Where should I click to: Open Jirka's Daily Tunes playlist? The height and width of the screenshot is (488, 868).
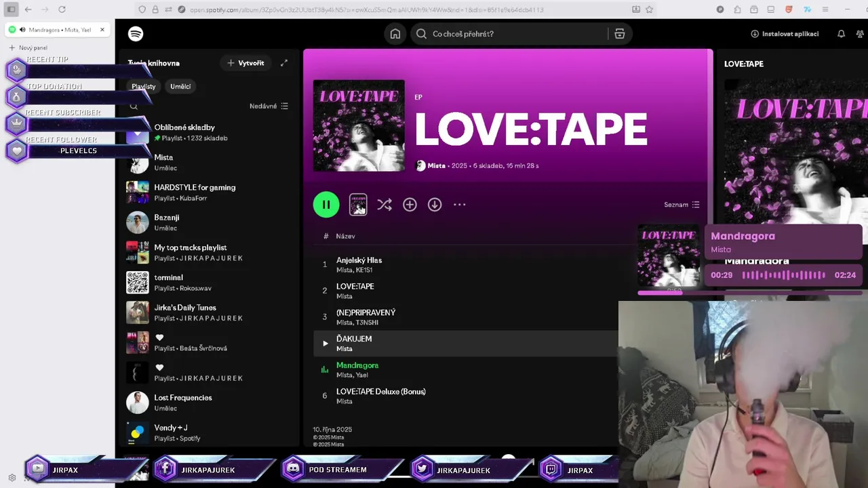click(x=210, y=312)
